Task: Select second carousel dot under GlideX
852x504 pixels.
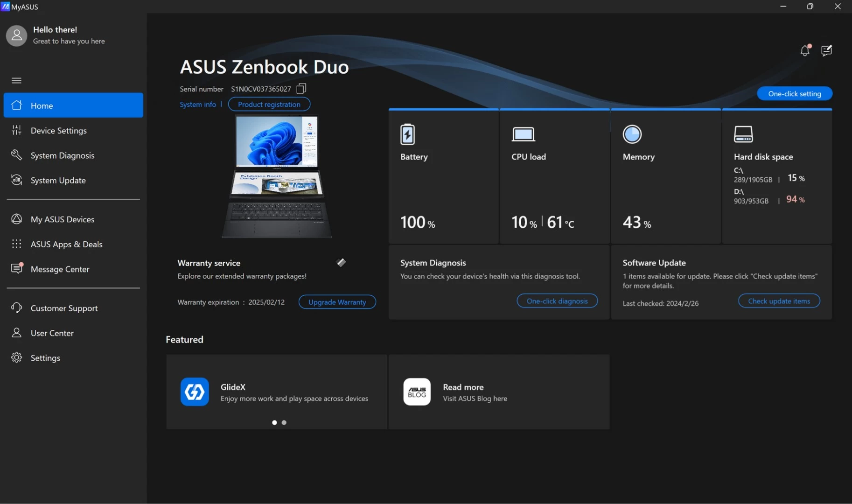Action: 284,422
